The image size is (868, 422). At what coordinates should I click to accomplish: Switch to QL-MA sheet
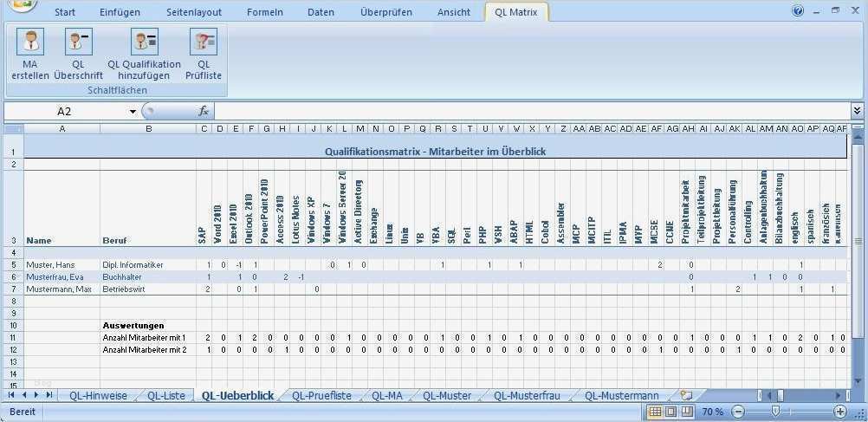(387, 395)
